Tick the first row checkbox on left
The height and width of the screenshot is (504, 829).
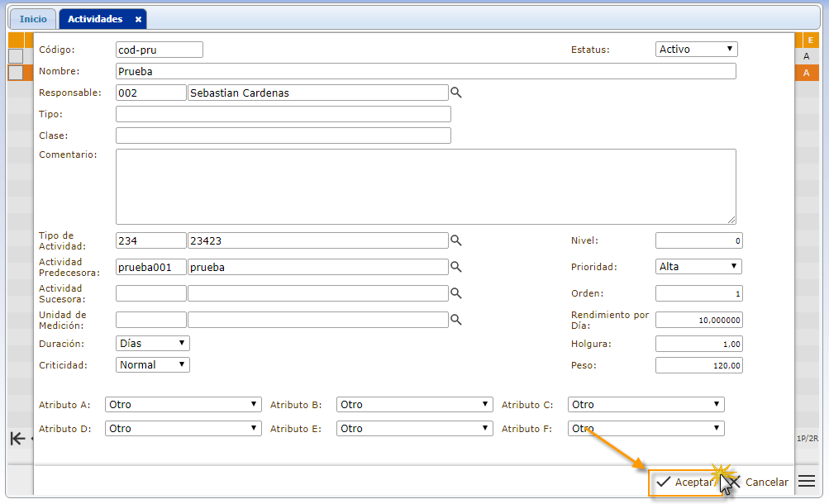16,56
